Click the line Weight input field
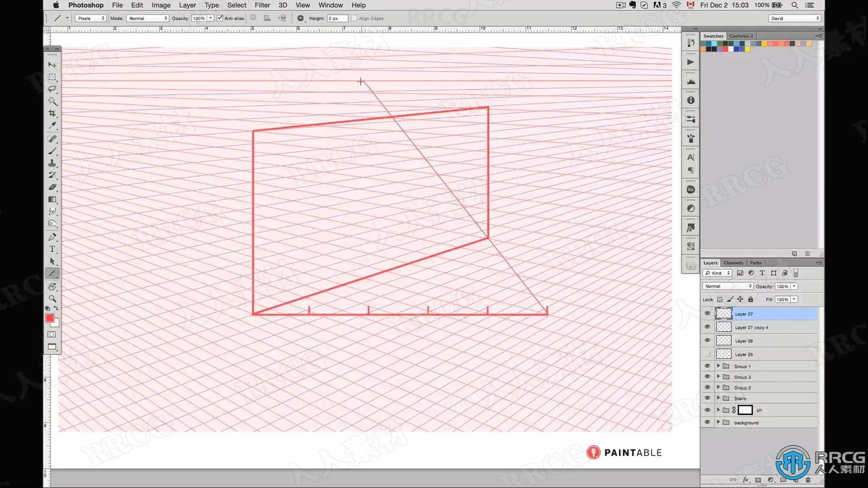Screen dimensions: 868x488 click(x=337, y=18)
